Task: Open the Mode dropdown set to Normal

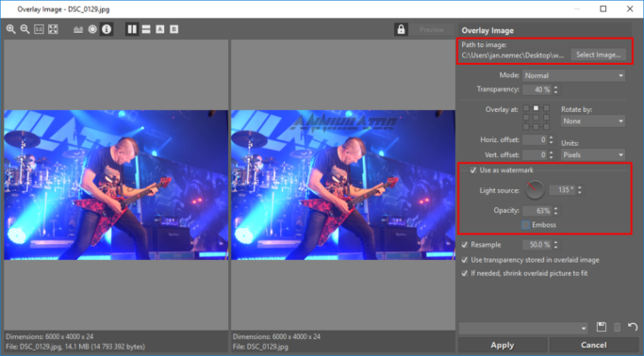Action: pyautogui.click(x=573, y=75)
